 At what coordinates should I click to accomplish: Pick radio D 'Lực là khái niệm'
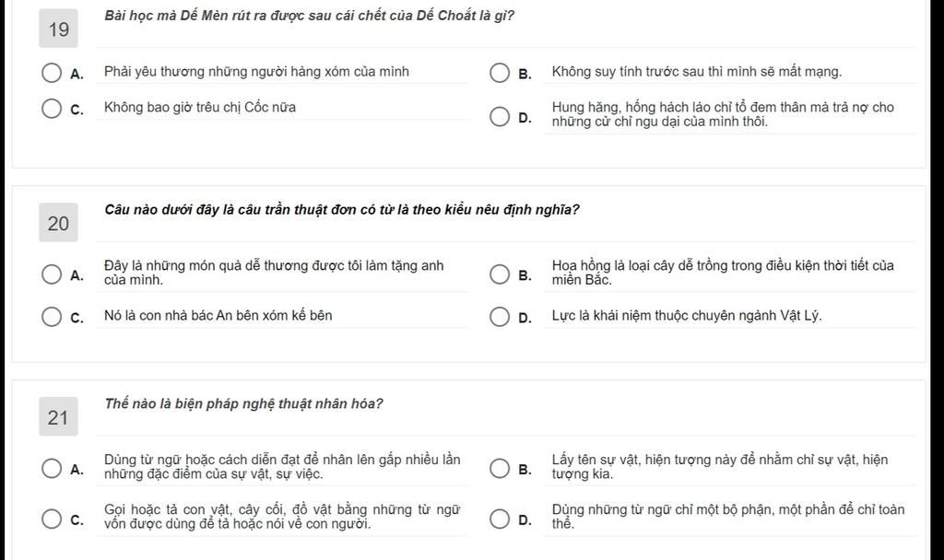(499, 317)
